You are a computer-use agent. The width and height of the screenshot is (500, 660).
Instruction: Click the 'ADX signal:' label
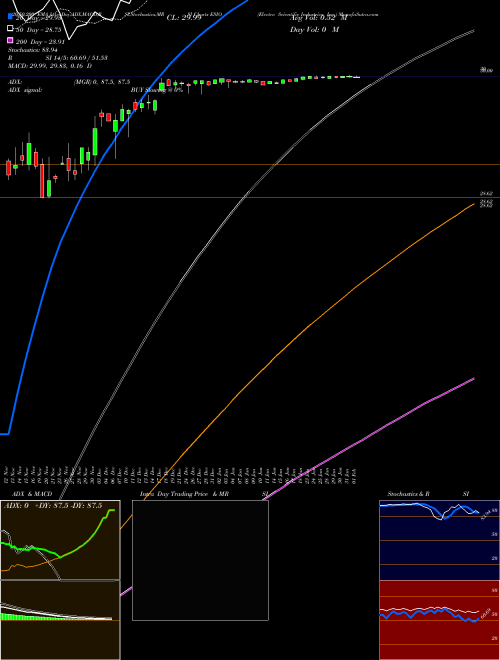pyautogui.click(x=25, y=90)
